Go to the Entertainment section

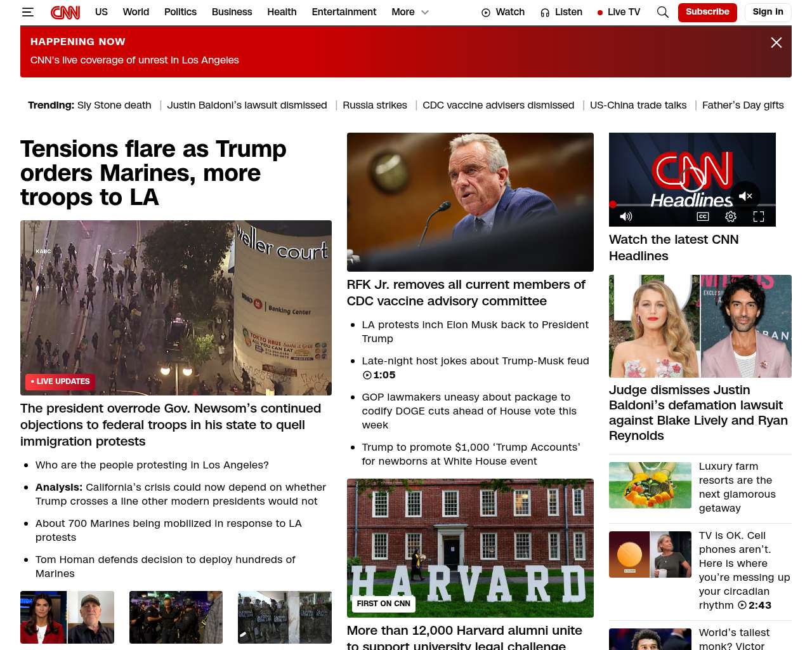click(344, 12)
